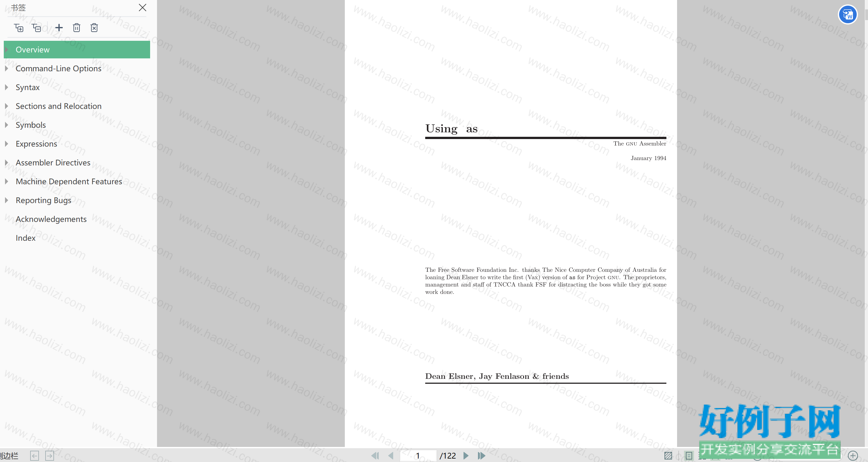868x462 pixels.
Task: Open the Command-Line Options bookmark
Action: pyautogui.click(x=58, y=68)
